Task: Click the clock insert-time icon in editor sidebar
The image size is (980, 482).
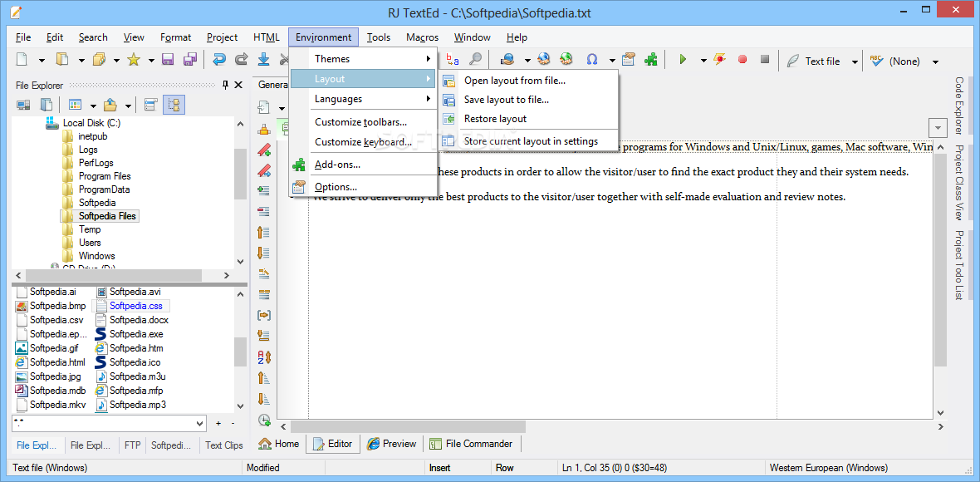Action: 264,420
